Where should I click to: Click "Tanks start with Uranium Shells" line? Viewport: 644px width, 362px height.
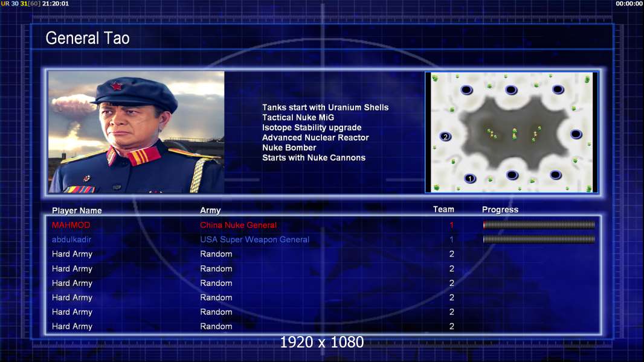tap(325, 107)
